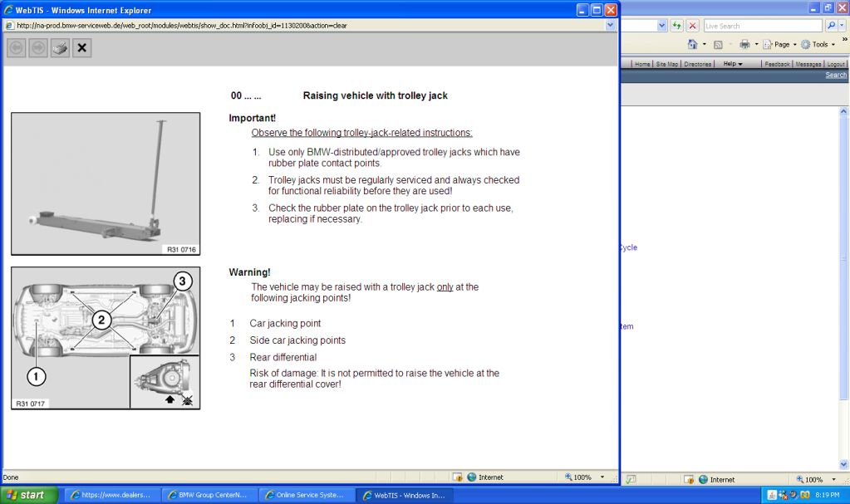Expand the Help dropdown in site navigation

tap(732, 64)
